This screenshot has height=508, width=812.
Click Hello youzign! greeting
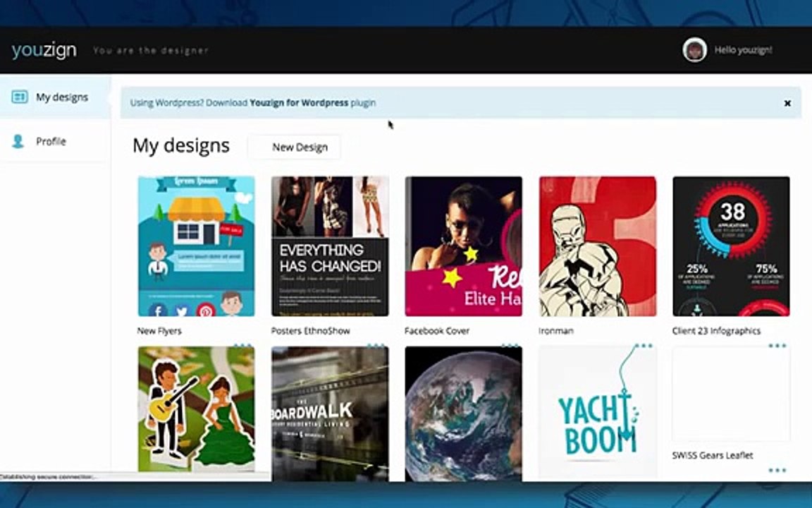(743, 50)
